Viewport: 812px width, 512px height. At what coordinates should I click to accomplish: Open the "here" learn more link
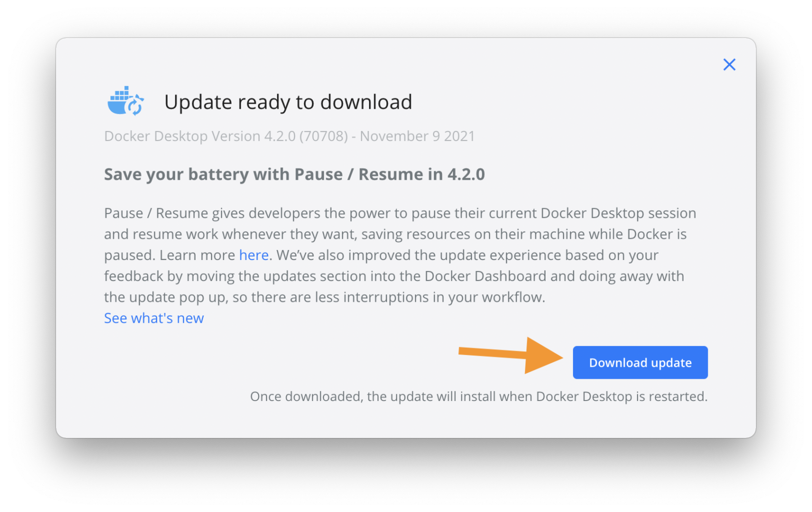point(254,255)
